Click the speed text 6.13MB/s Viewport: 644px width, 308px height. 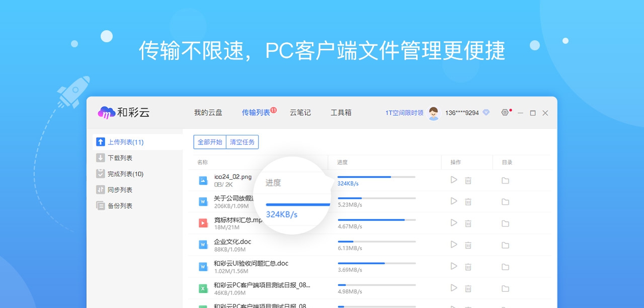350,248
